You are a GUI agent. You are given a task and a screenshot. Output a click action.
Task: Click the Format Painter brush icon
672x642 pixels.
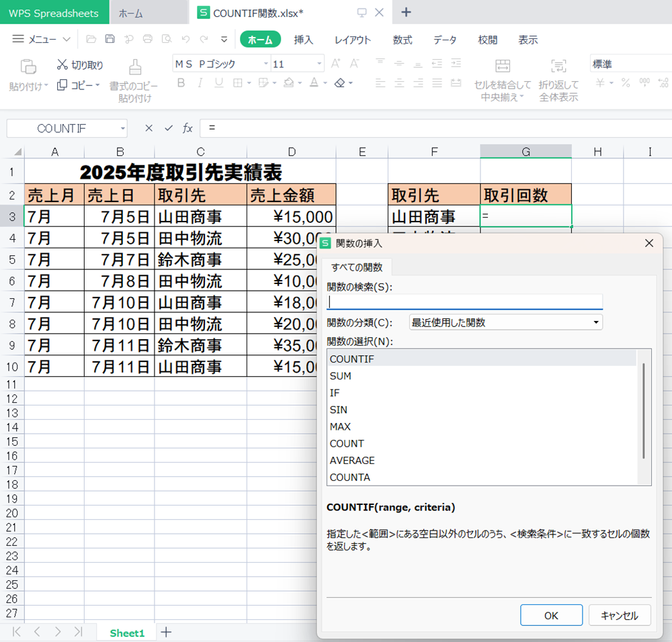coord(135,66)
